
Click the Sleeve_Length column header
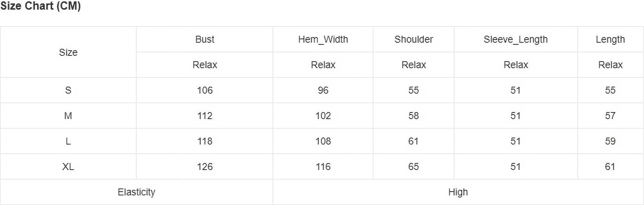516,39
